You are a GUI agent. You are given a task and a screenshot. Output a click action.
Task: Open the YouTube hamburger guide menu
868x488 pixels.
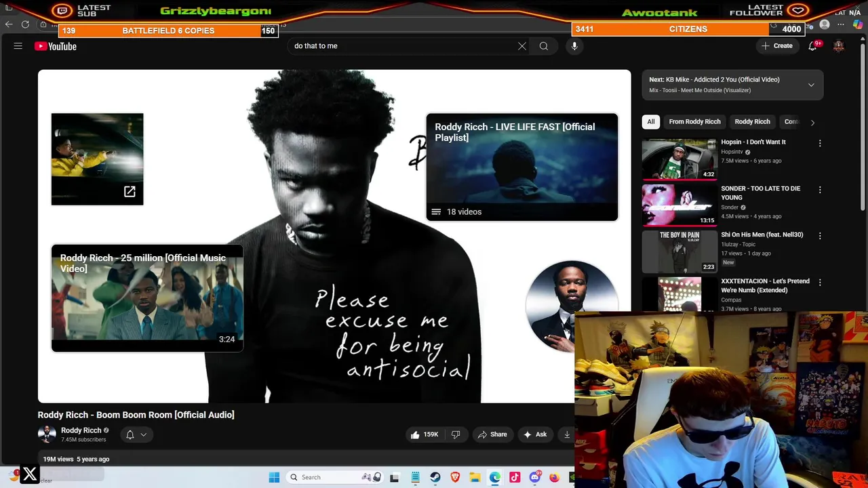(18, 46)
